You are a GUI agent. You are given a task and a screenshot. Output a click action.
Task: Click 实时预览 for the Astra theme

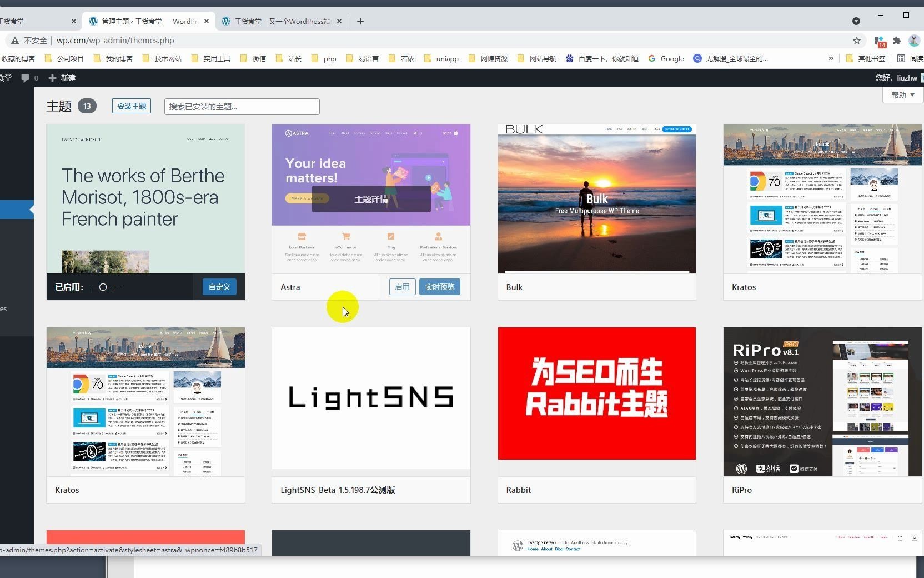tap(439, 287)
